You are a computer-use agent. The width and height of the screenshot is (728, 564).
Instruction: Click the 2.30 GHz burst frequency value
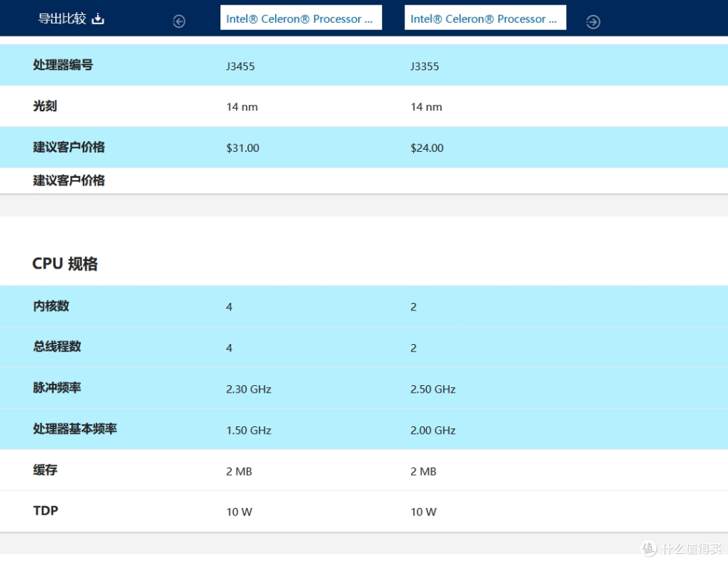tap(249, 389)
